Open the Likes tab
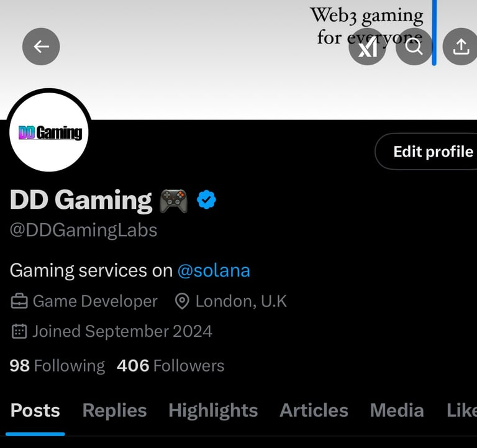This screenshot has width=477, height=448. (x=462, y=410)
